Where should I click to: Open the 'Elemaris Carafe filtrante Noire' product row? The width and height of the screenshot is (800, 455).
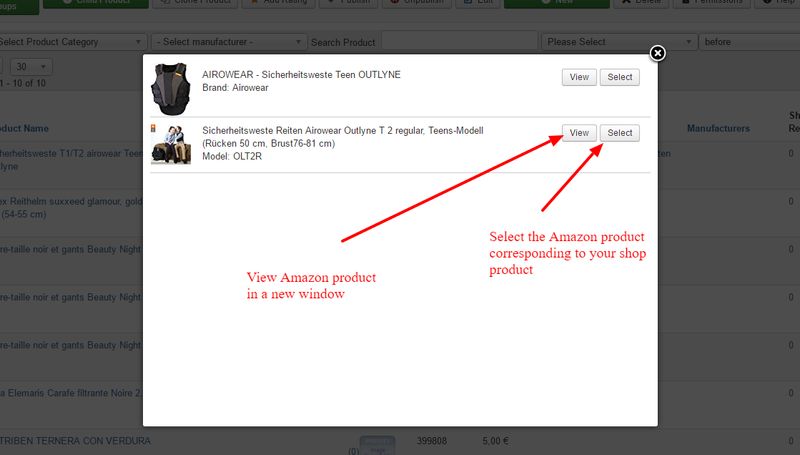tap(70, 393)
